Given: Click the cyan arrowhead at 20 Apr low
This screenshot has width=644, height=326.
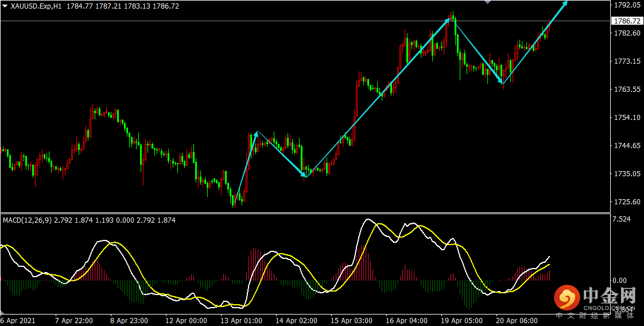Looking at the screenshot, I should click(501, 81).
